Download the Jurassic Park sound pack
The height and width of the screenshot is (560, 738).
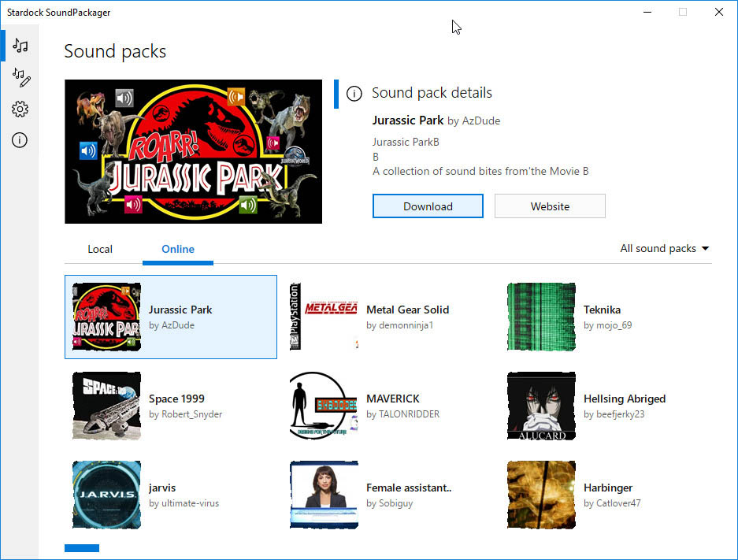pos(428,206)
